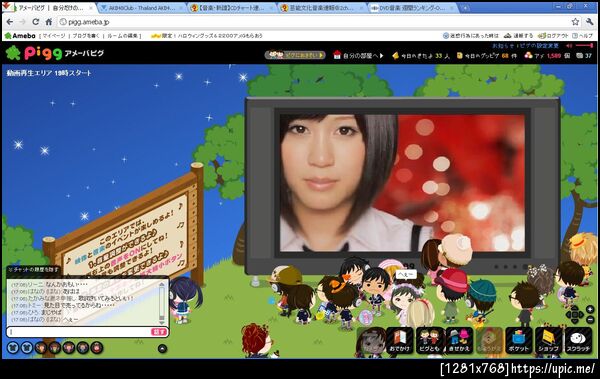
Task: Switch to the 音楽・映像 CDチャート tab
Action: click(x=232, y=8)
